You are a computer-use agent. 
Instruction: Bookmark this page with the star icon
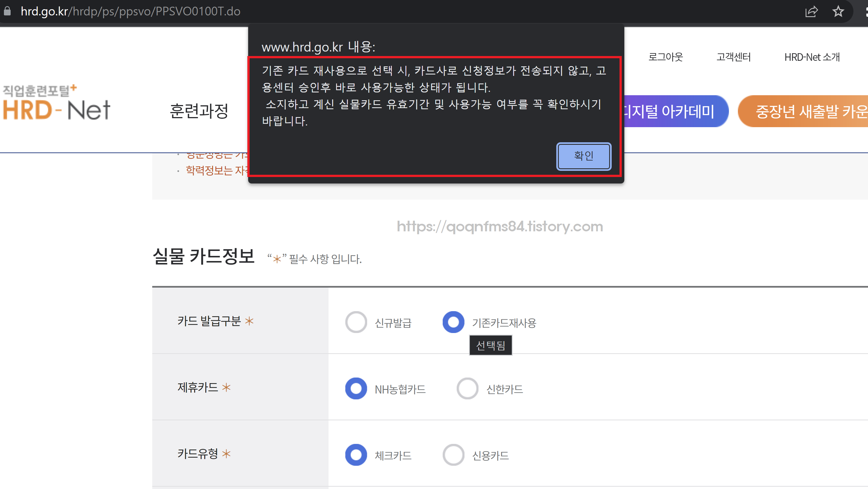tap(838, 11)
